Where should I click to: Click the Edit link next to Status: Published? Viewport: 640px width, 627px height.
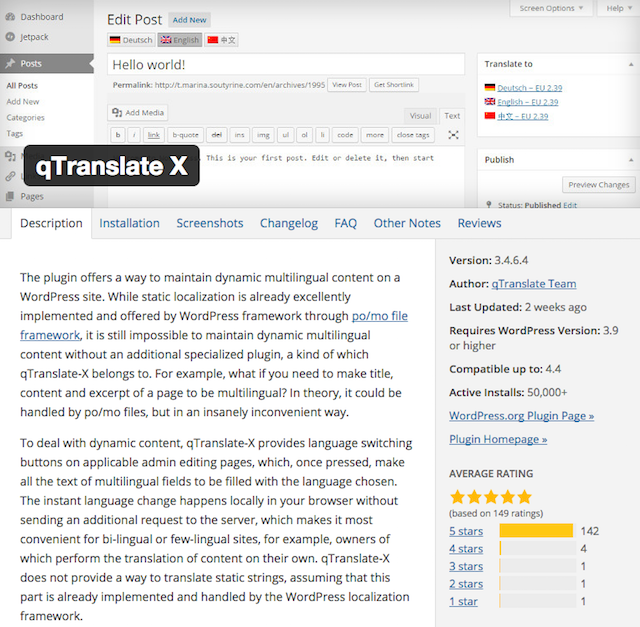click(x=570, y=205)
